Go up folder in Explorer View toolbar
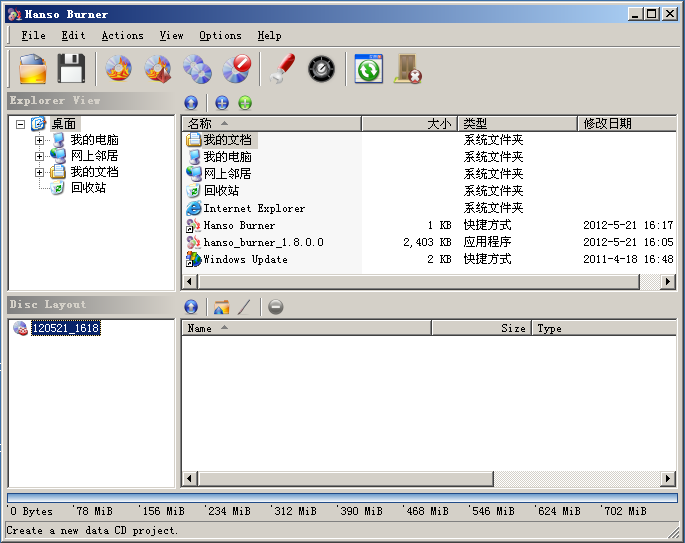Viewport: 685px width, 543px height. pos(191,103)
